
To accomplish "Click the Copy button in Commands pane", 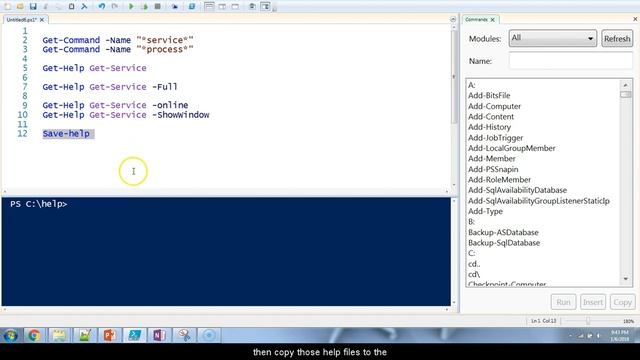I will tap(622, 302).
